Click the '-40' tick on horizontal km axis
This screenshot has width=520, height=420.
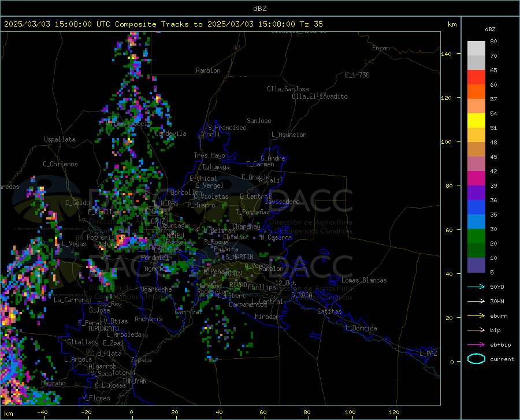(x=42, y=412)
